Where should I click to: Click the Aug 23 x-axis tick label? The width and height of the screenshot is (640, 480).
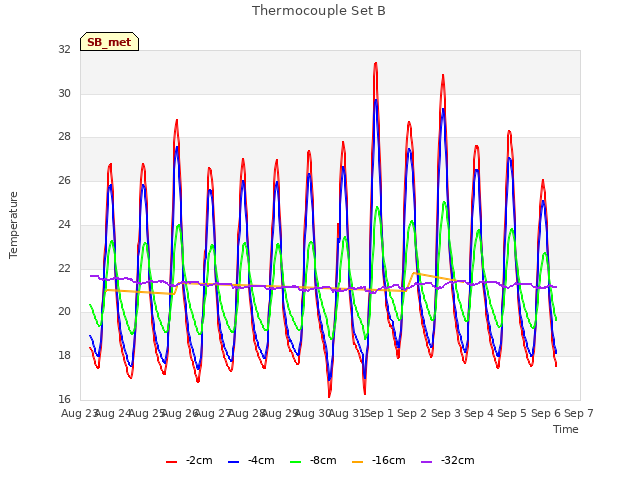[79, 413]
